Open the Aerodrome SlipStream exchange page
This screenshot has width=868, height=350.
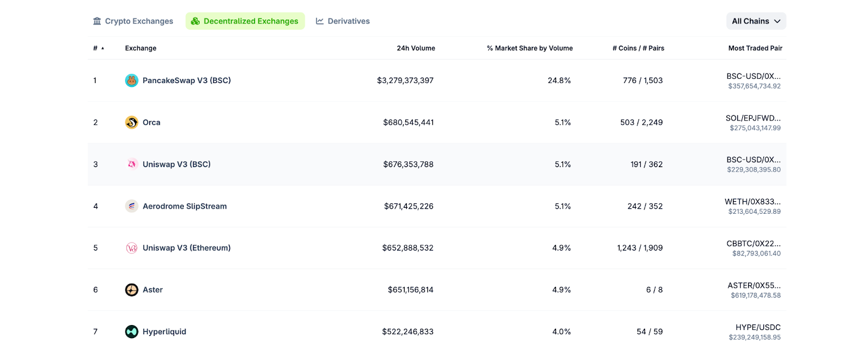tap(184, 206)
